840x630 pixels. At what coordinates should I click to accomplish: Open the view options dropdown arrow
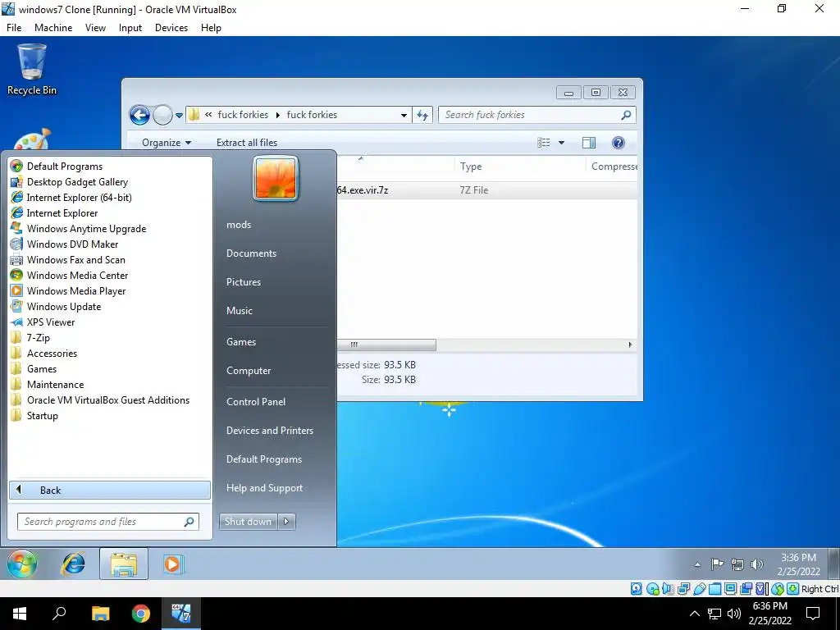[x=561, y=143]
